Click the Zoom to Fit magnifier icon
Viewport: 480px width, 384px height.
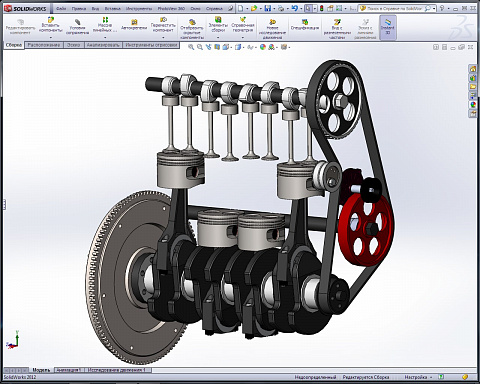[191, 47]
